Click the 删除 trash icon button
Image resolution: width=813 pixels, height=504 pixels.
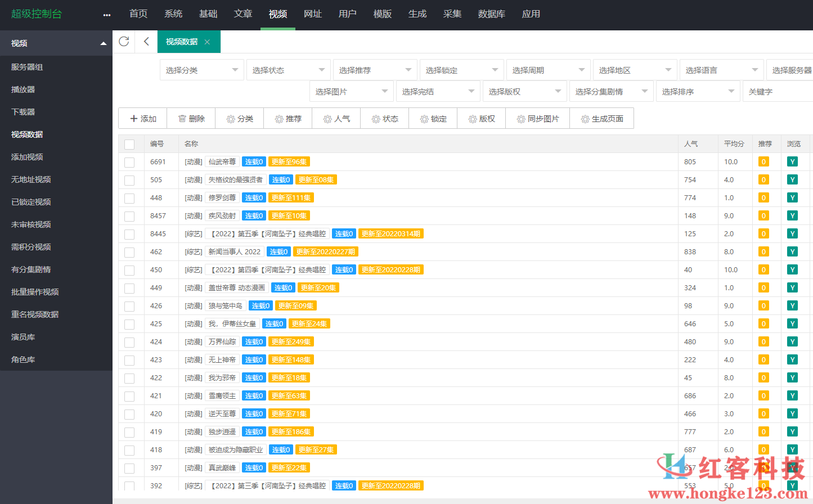[x=191, y=118]
